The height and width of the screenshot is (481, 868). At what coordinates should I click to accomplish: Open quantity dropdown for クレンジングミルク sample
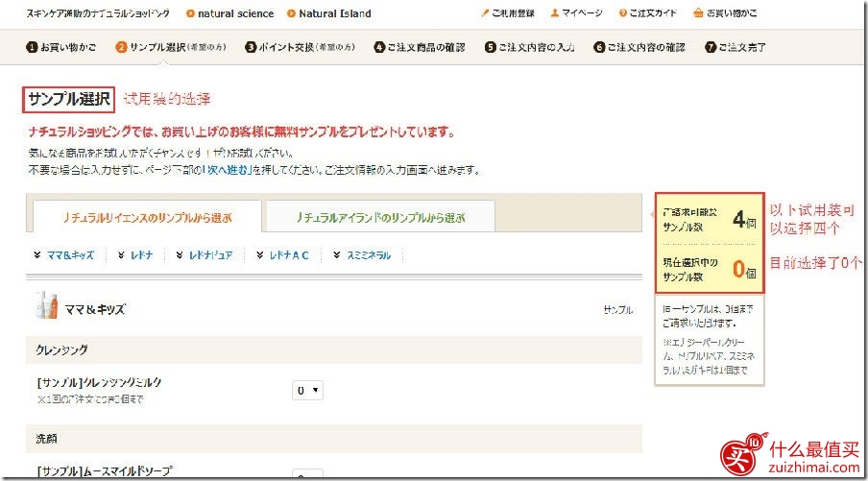pos(307,390)
